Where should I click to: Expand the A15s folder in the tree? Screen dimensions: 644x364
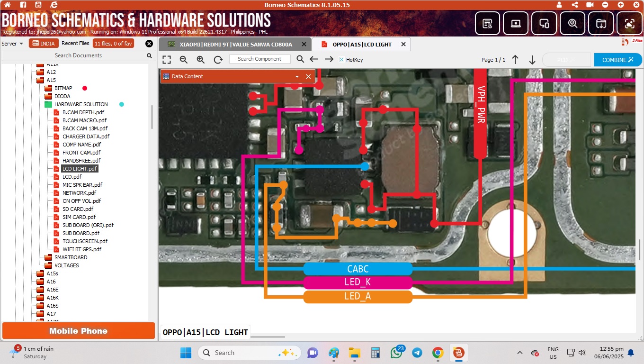pos(52,273)
